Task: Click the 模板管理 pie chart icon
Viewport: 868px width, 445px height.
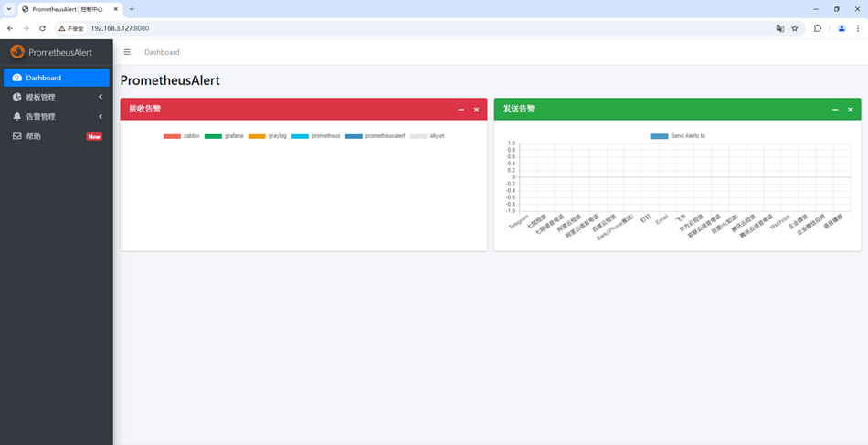Action: point(17,97)
